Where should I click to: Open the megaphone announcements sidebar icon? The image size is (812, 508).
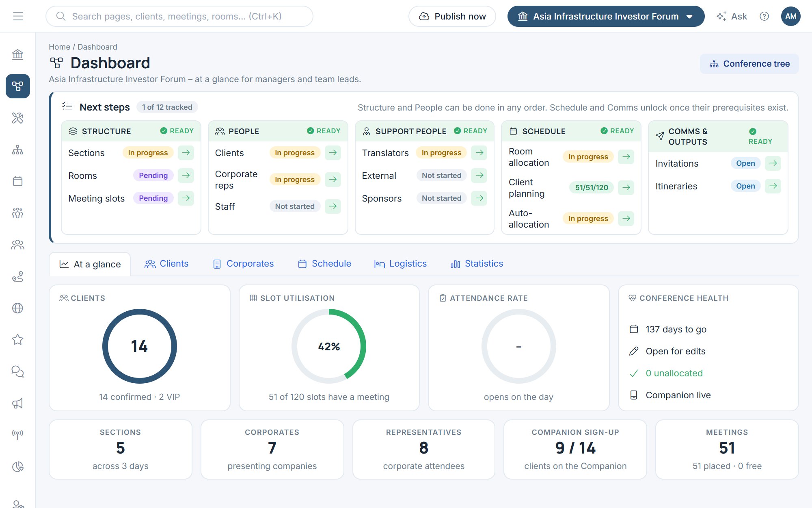click(17, 403)
